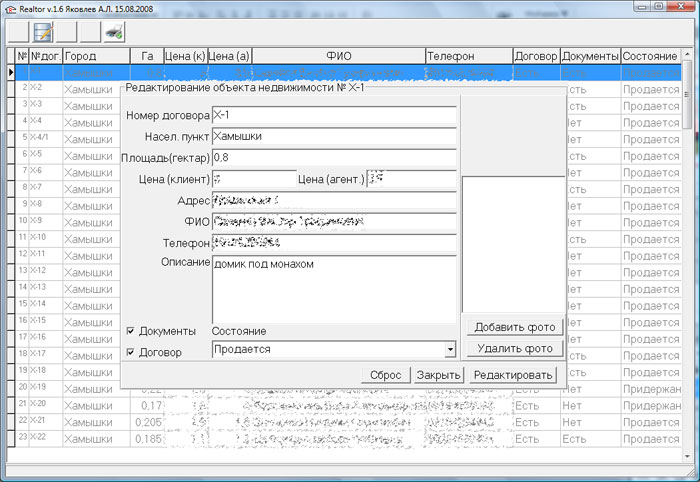This screenshot has width=700, height=482.
Task: Click the Закрыть button
Action: [x=438, y=375]
